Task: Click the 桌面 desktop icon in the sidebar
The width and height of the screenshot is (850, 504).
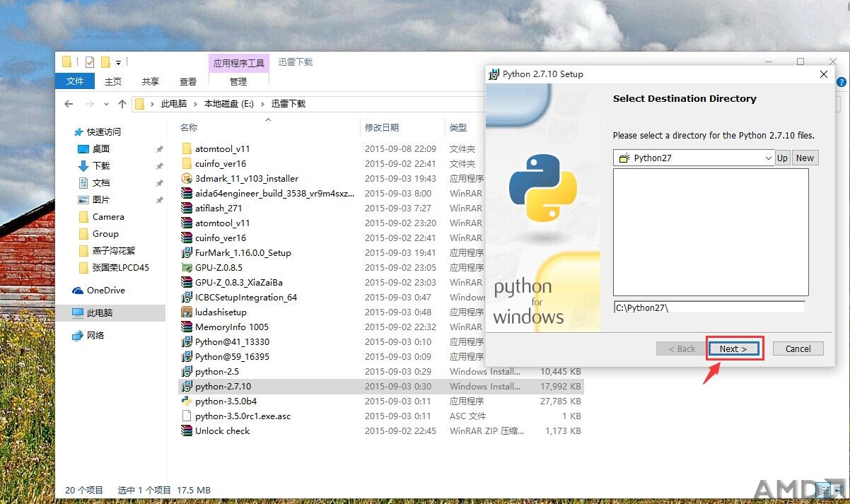Action: coord(83,149)
